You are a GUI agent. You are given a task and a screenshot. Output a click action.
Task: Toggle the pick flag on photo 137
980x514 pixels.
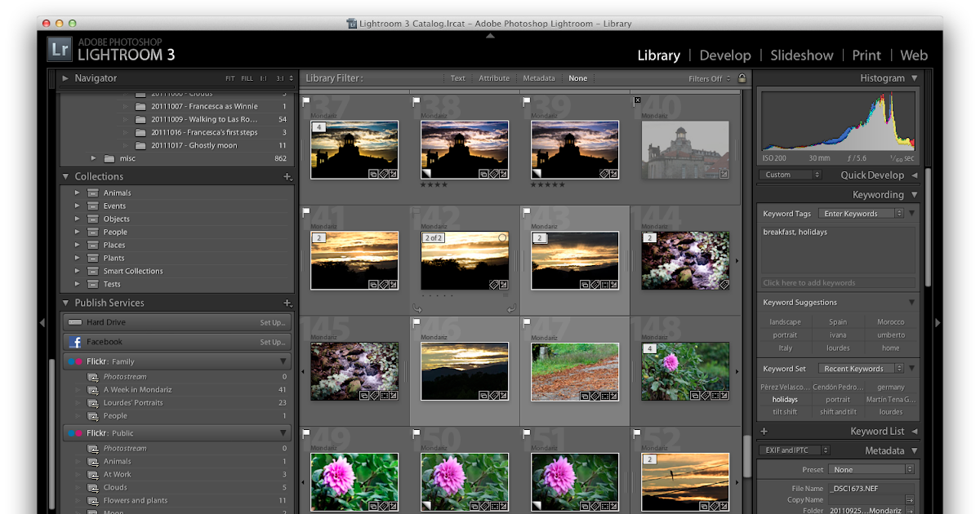click(307, 102)
